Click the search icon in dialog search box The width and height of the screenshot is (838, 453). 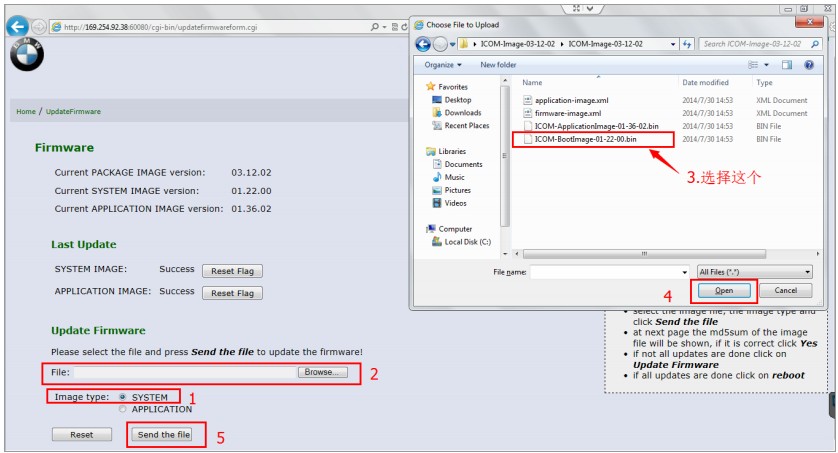pyautogui.click(x=814, y=44)
